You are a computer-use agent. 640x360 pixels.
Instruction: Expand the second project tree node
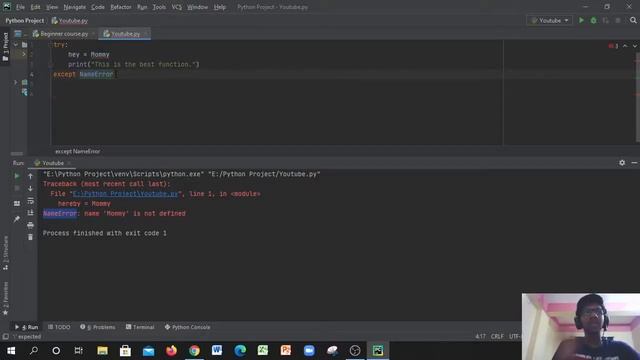(x=23, y=54)
